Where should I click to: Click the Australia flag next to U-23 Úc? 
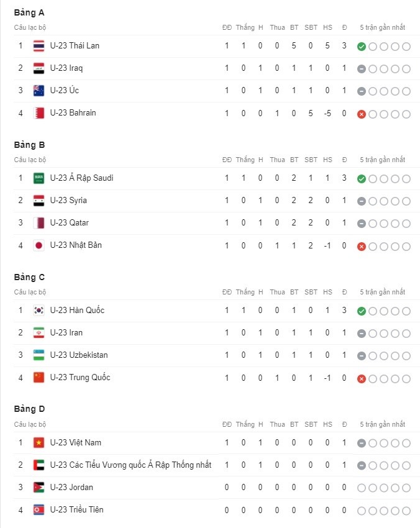[x=39, y=91]
